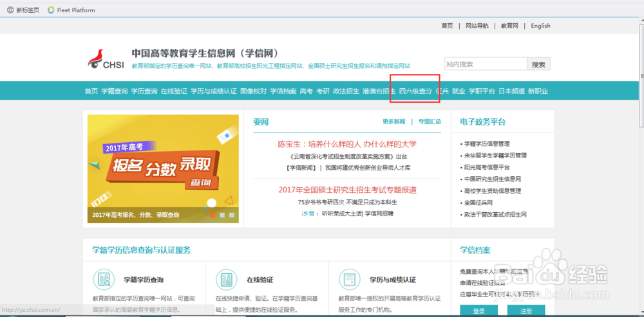The image size is (644, 317).
Task: Open 图像校对 navigation item
Action: [x=253, y=91]
